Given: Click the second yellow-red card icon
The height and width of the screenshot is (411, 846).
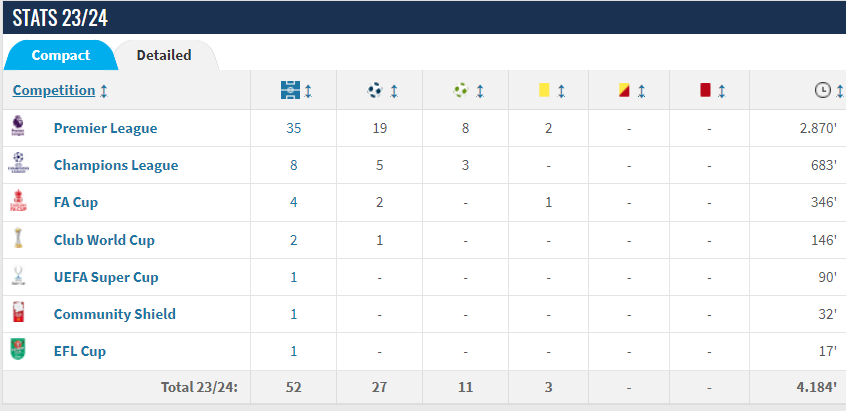Looking at the screenshot, I should click(x=625, y=90).
